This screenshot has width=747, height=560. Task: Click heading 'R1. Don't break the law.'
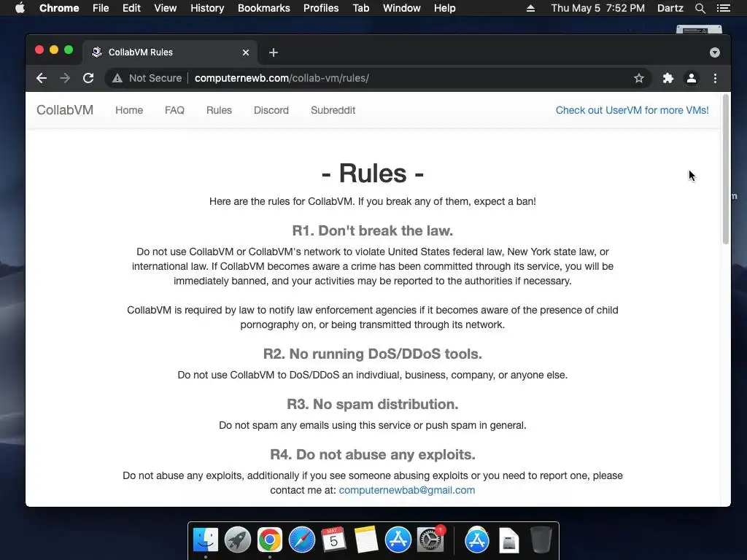(x=373, y=230)
